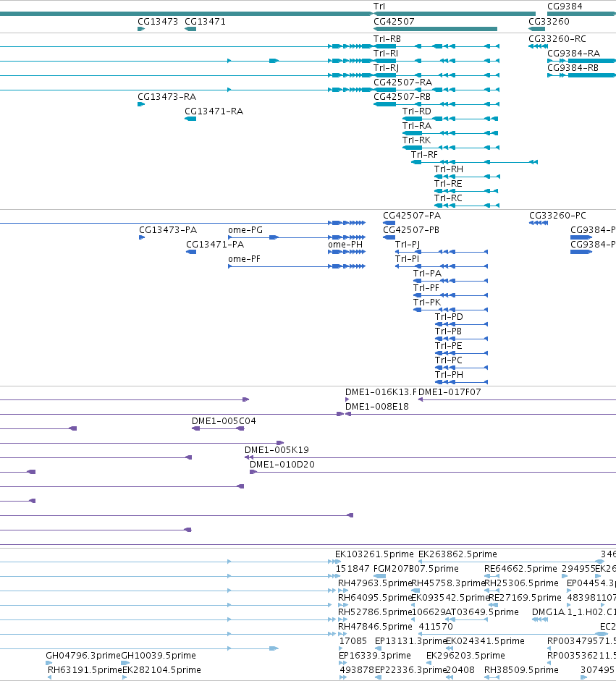Viewport: 616px width, 681px height.
Task: Open transcript CG9384-RA
Action: tap(573, 53)
